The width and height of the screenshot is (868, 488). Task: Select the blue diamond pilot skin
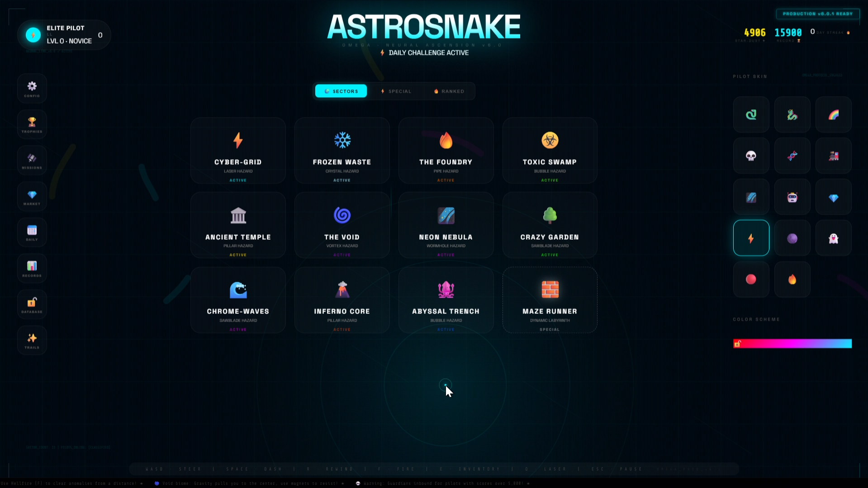click(833, 197)
